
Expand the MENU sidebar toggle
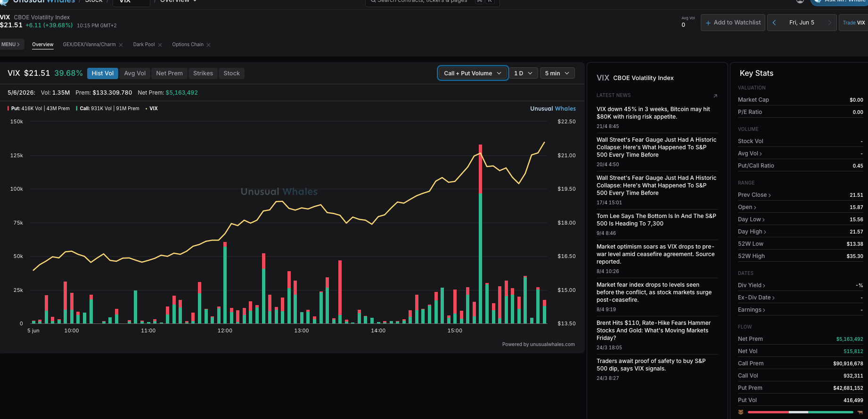point(10,44)
